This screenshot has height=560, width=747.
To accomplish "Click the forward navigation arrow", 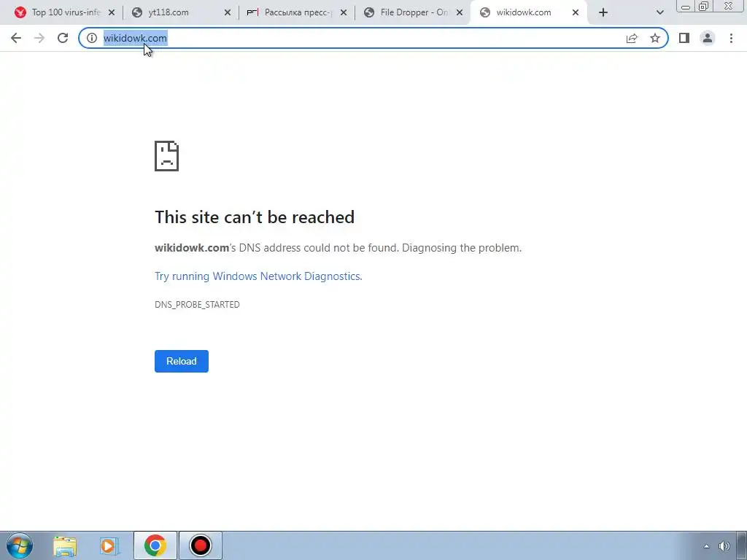I will [x=39, y=38].
